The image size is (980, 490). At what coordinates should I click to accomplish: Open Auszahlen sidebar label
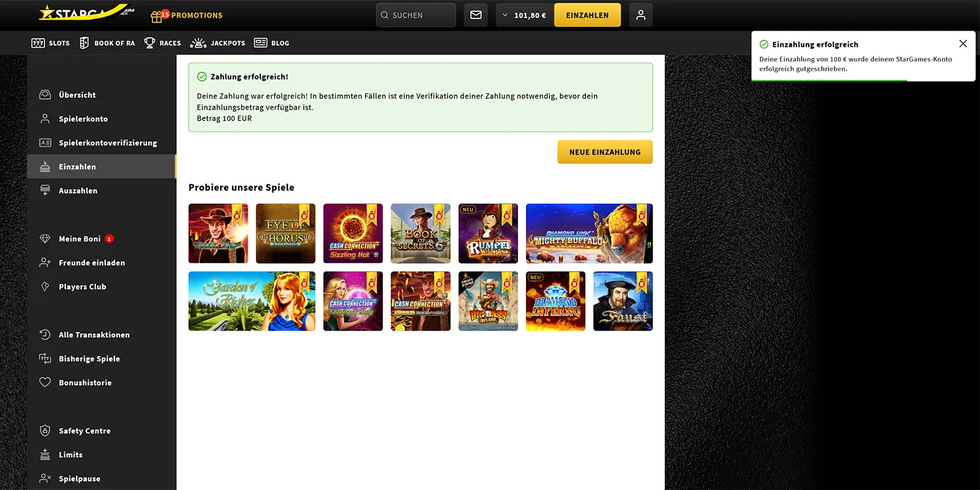coord(78,191)
